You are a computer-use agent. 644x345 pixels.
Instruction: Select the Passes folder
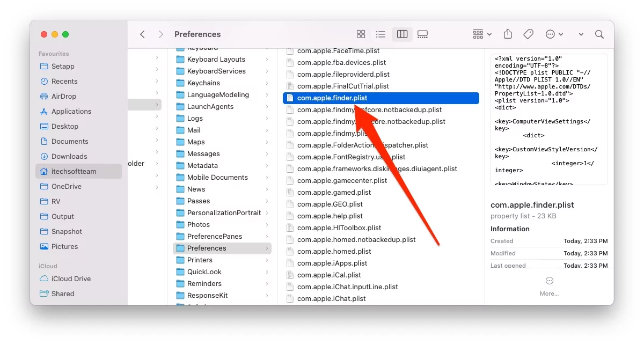point(222,201)
